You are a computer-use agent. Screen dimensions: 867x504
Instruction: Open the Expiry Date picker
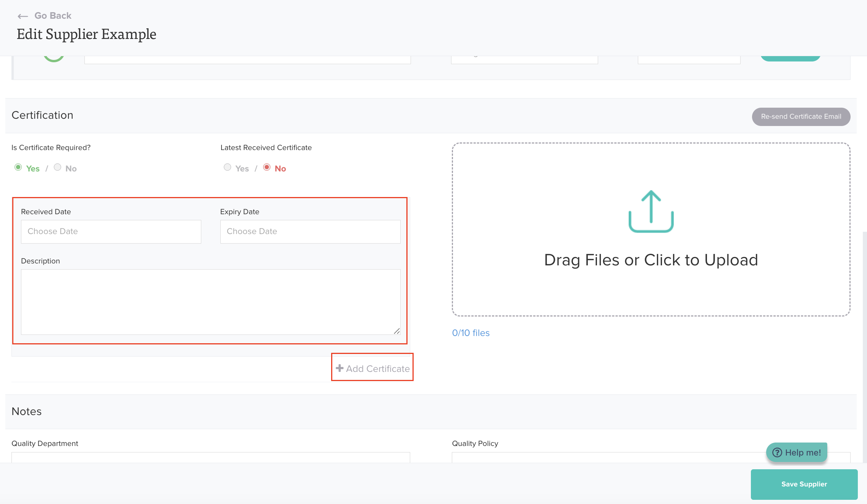tap(310, 231)
